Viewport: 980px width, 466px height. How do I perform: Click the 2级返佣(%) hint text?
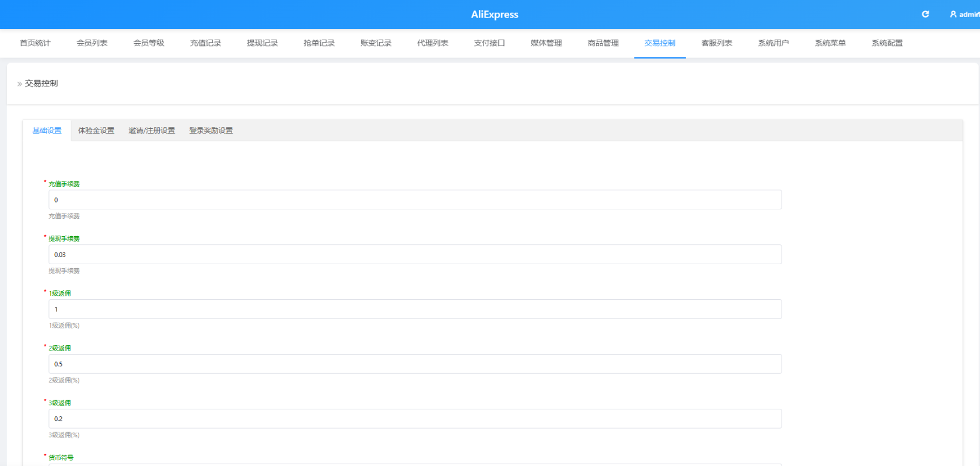64,380
